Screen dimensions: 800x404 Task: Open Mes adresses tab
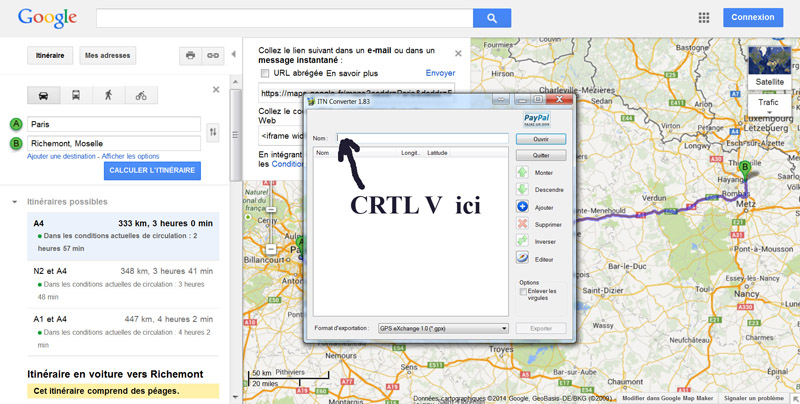[108, 56]
